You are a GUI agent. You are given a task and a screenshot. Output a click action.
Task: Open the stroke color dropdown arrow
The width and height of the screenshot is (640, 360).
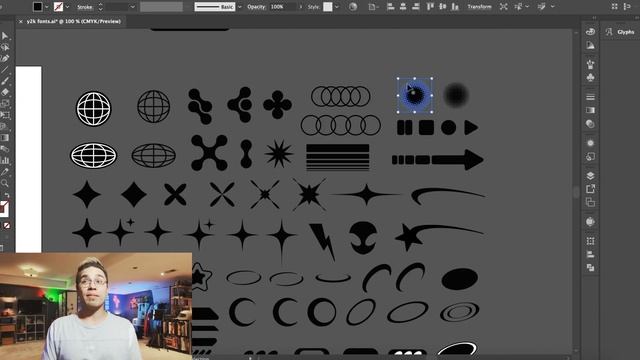(67, 7)
